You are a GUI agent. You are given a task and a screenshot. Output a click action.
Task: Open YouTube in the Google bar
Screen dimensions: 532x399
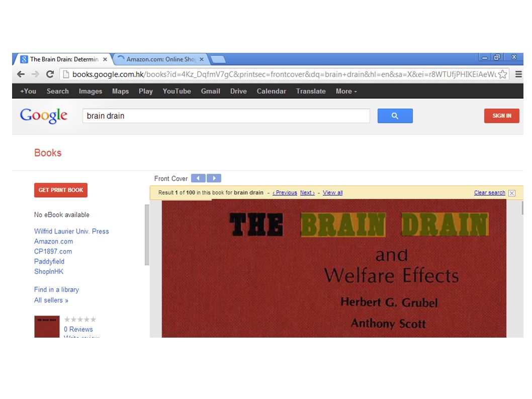(x=177, y=91)
